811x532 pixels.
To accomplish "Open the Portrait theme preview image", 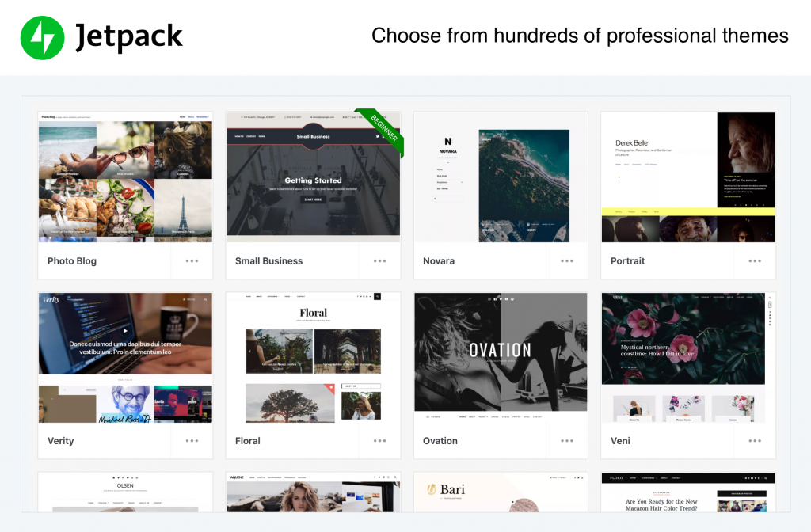I will [x=688, y=177].
